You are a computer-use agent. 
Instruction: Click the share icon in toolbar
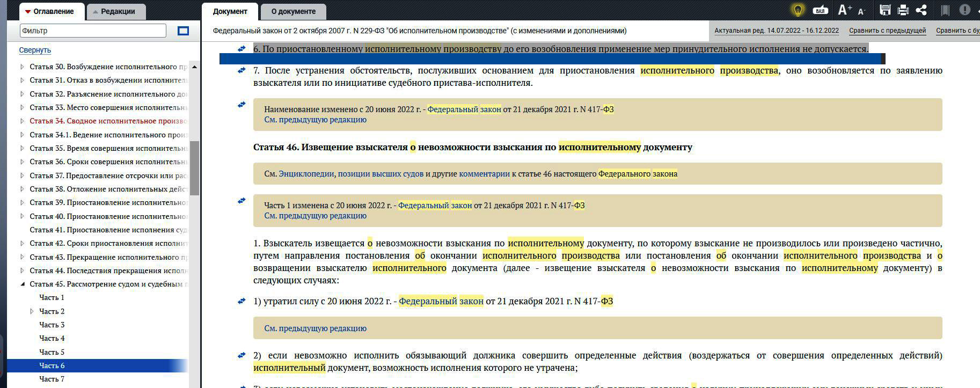tap(921, 10)
